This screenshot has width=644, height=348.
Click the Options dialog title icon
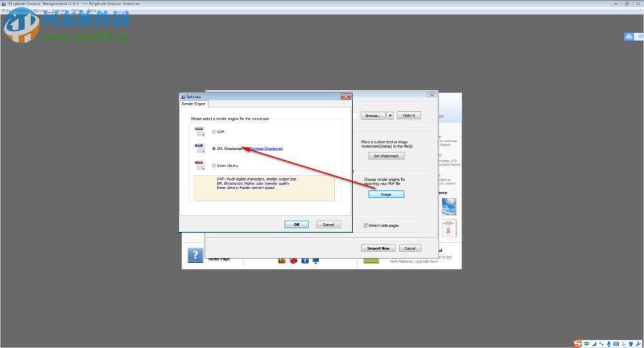click(x=183, y=97)
